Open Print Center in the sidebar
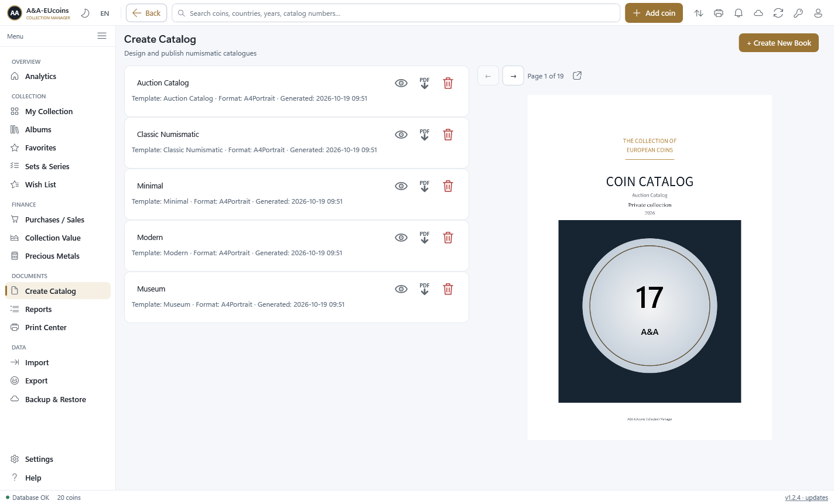 57,327
